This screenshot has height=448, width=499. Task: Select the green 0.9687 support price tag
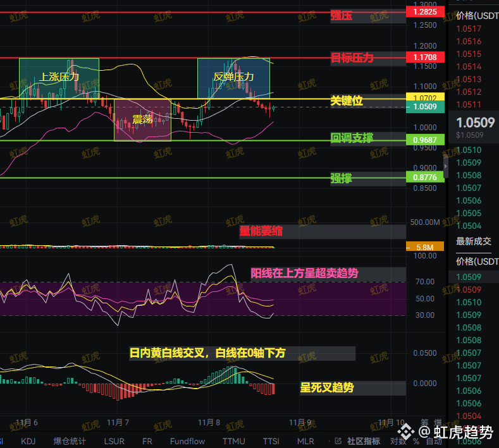click(425, 140)
